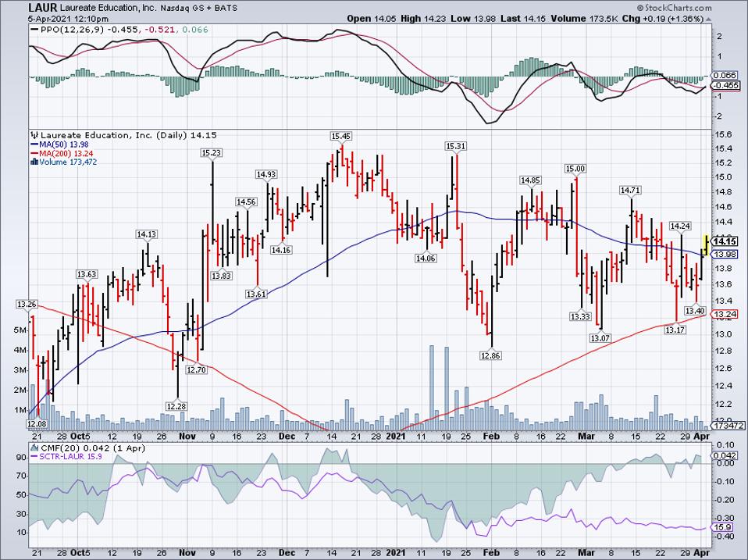Click the 12.08 September low label
The image size is (748, 560).
tap(37, 423)
